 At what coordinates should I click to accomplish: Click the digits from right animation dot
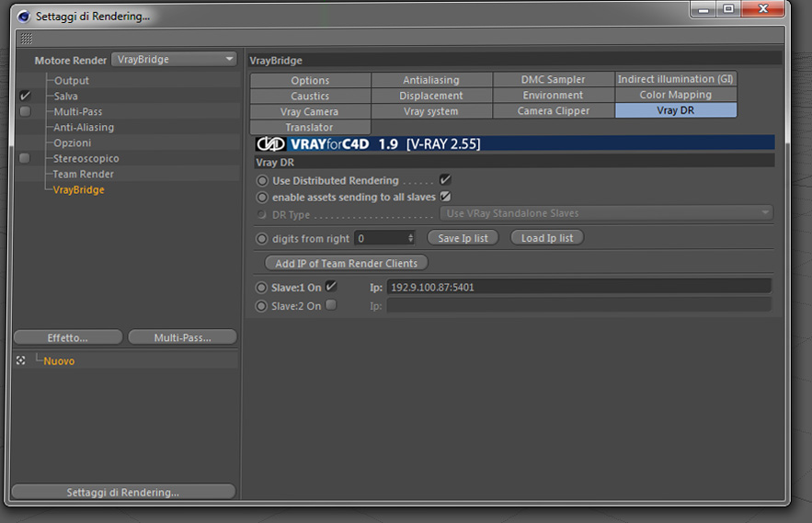click(x=262, y=239)
